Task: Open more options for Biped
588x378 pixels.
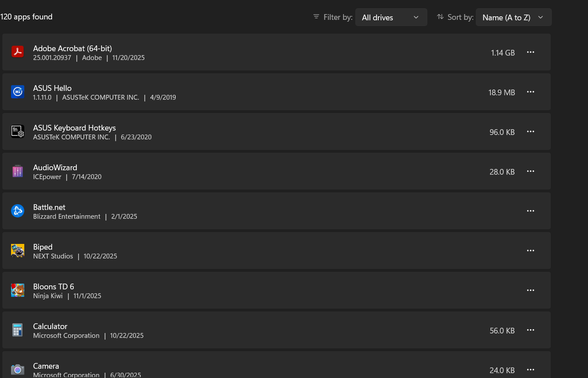Action: pyautogui.click(x=531, y=251)
